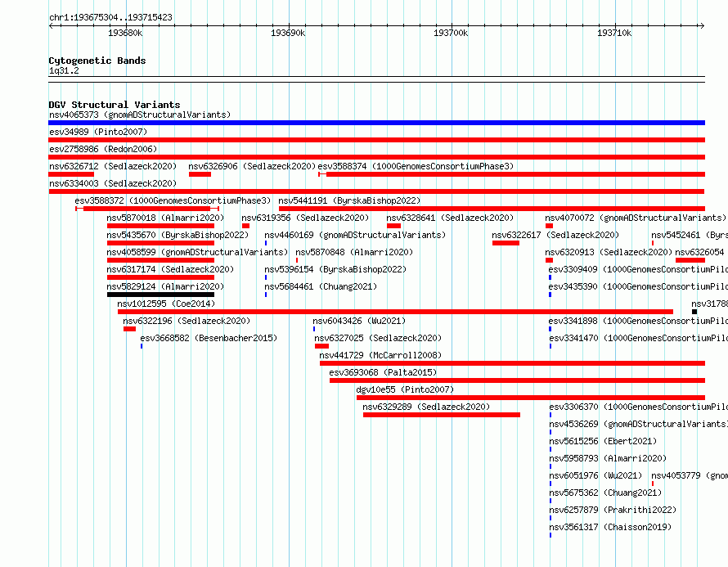Click the 193710k ruler position label
728x567 pixels.
[614, 33]
